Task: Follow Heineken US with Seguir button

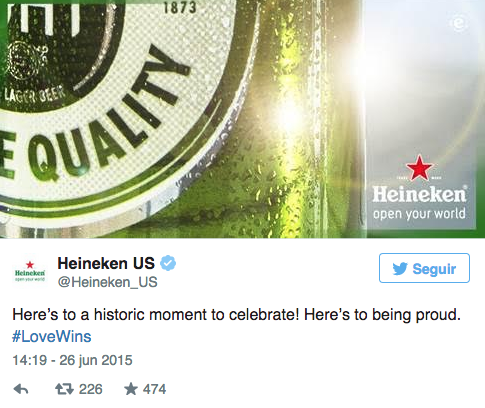Action: [x=424, y=268]
